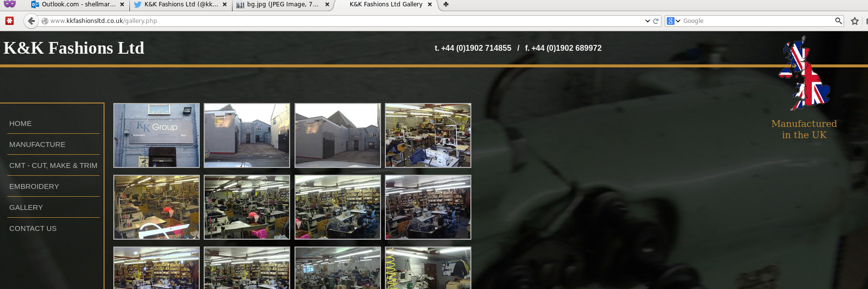Click the red asterisk extension icon
Screen dimensions: 868x289
coord(9,21)
